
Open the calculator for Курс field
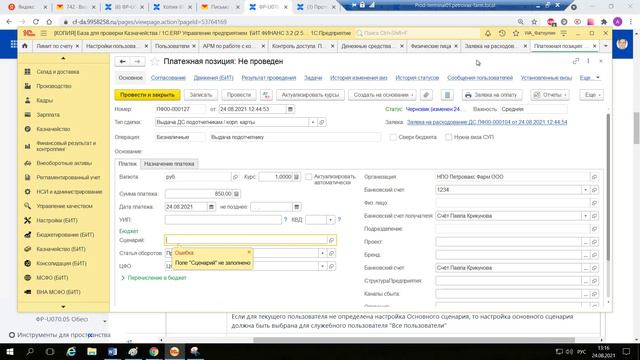(296, 177)
